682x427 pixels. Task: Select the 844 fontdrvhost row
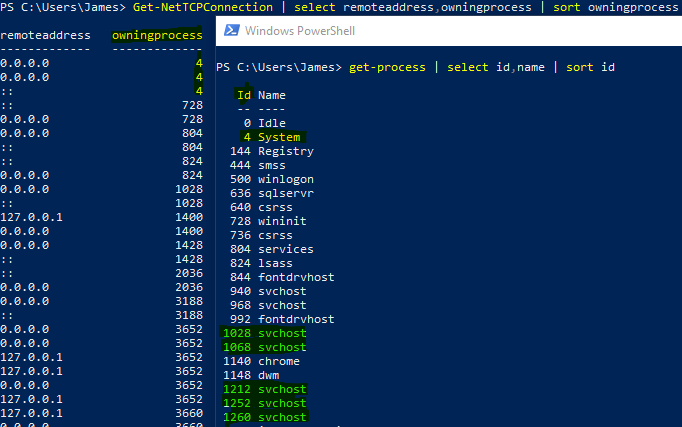pos(282,277)
